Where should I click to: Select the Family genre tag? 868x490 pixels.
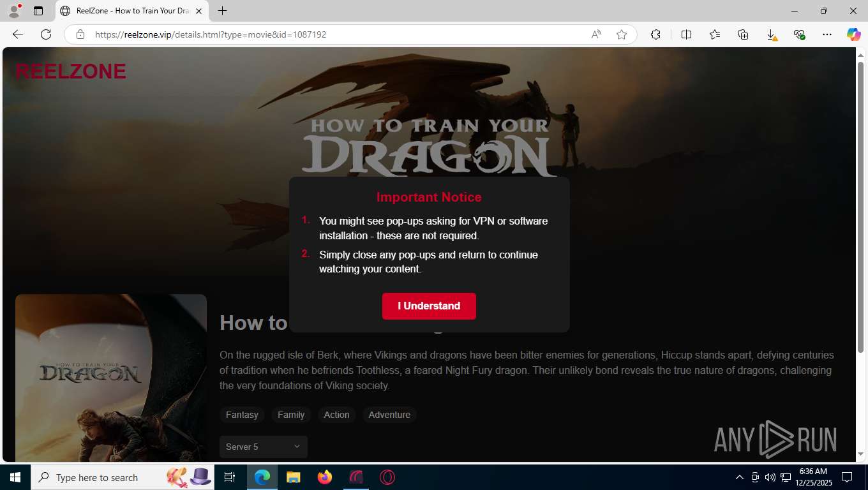pos(291,415)
